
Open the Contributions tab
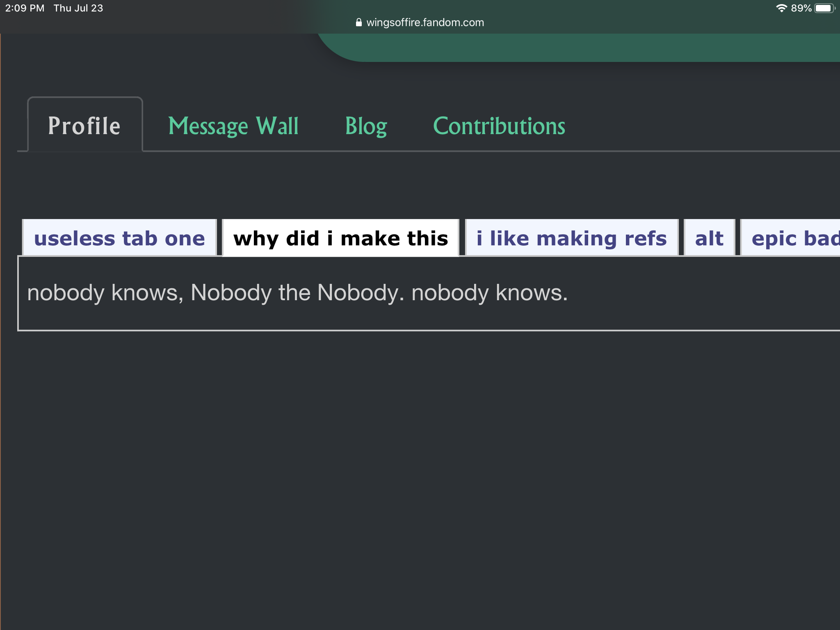[499, 126]
